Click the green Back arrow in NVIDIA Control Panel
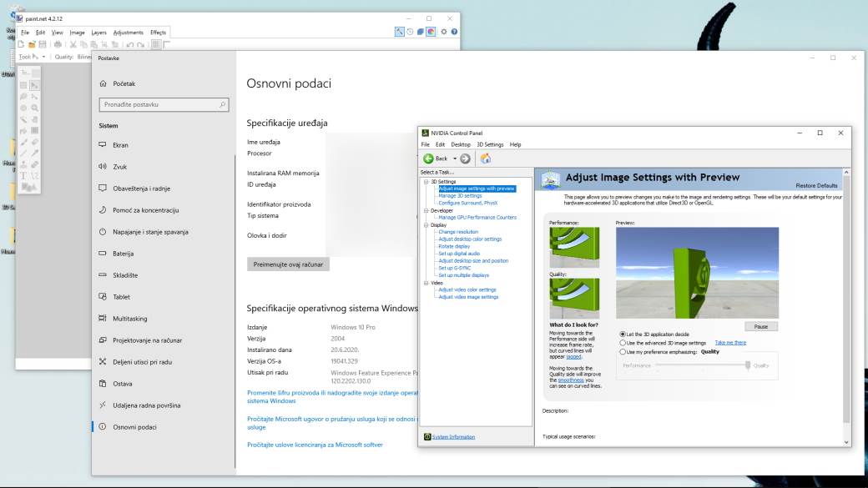 [x=429, y=158]
